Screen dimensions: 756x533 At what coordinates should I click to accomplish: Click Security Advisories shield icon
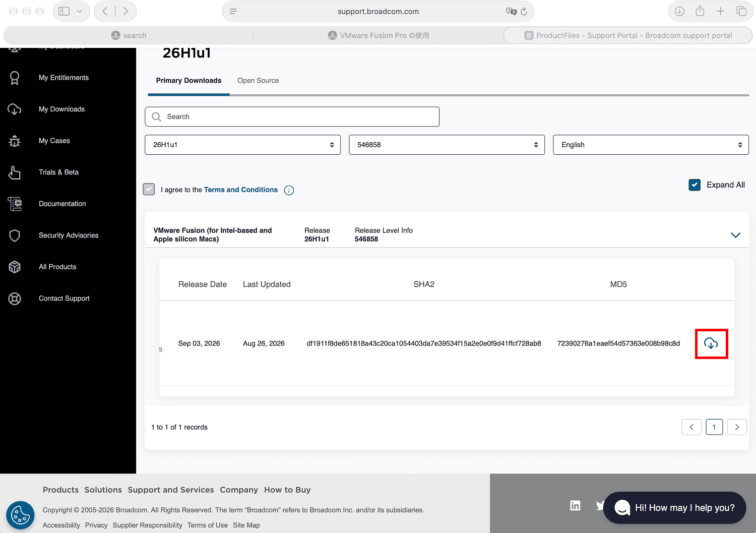click(x=15, y=235)
